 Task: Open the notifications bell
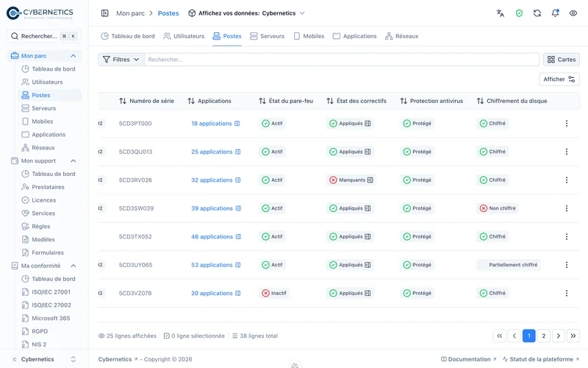tap(556, 13)
